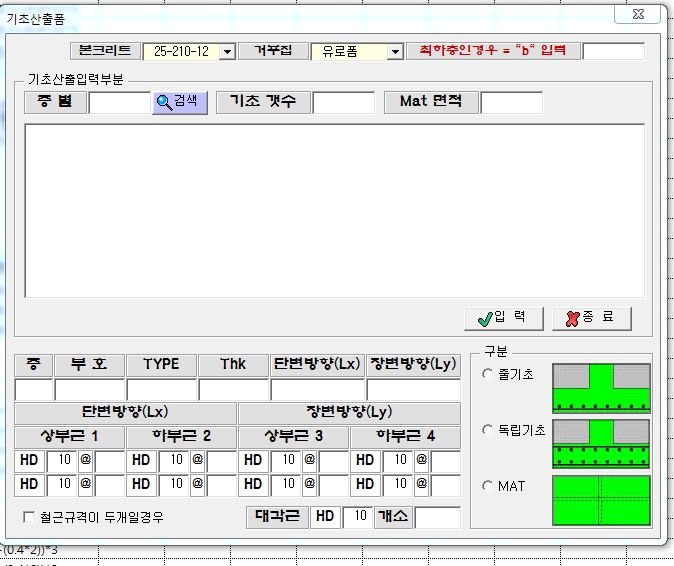Enable 철근규격이 두개일경우 checkbox
This screenshot has height=566, width=674.
point(29,517)
